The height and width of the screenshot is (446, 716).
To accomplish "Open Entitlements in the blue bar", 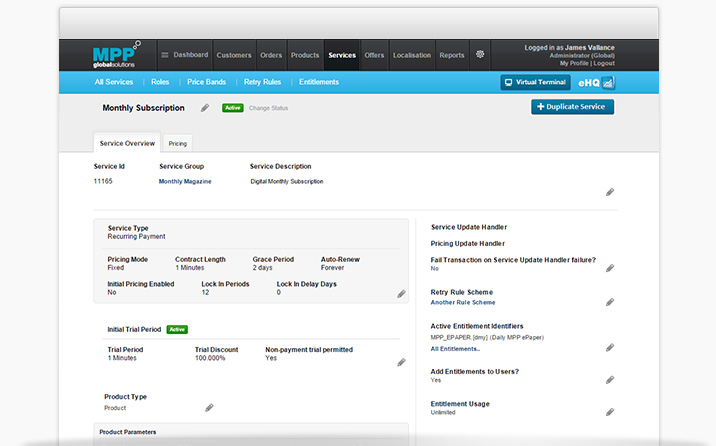I will point(319,82).
